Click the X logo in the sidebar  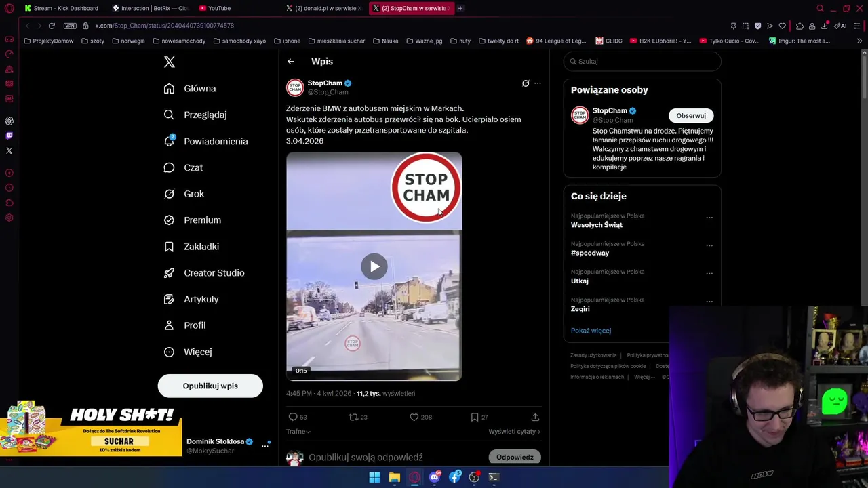170,62
